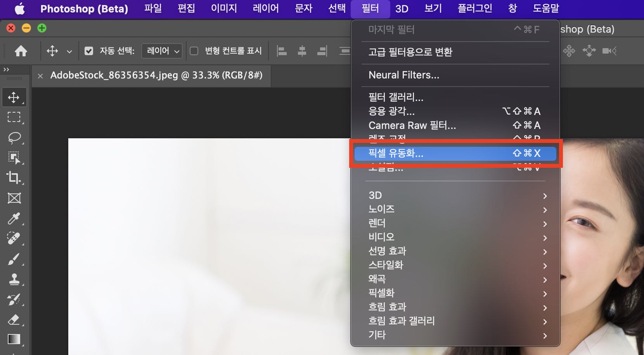Click the 3D pan icon in options bar

pyautogui.click(x=569, y=51)
